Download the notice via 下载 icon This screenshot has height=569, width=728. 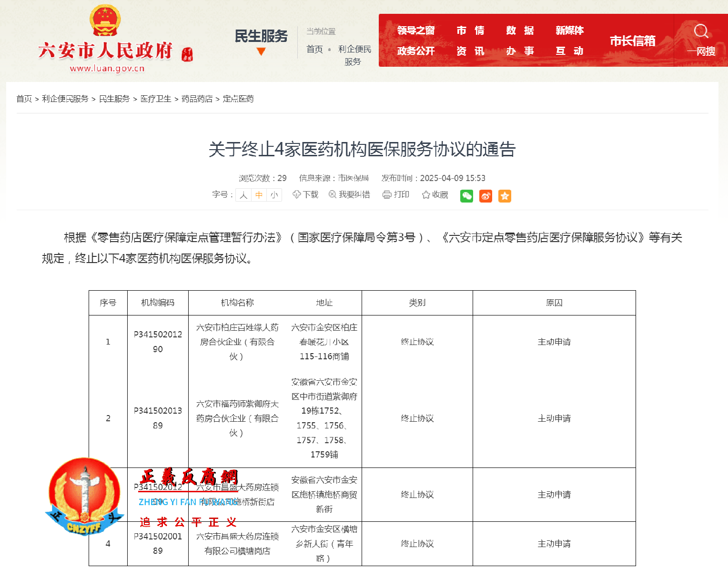point(305,194)
